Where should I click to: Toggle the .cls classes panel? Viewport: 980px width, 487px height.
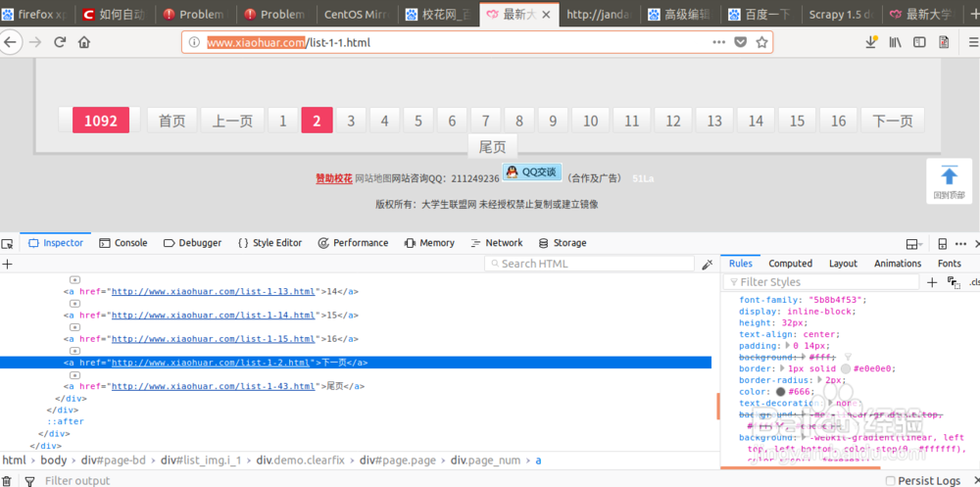coord(974,282)
